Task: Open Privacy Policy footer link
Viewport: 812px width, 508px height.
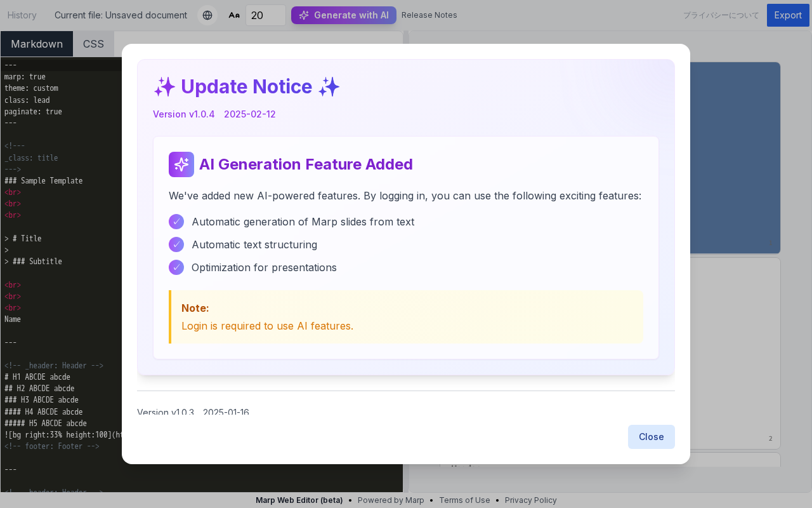Action: pyautogui.click(x=531, y=500)
